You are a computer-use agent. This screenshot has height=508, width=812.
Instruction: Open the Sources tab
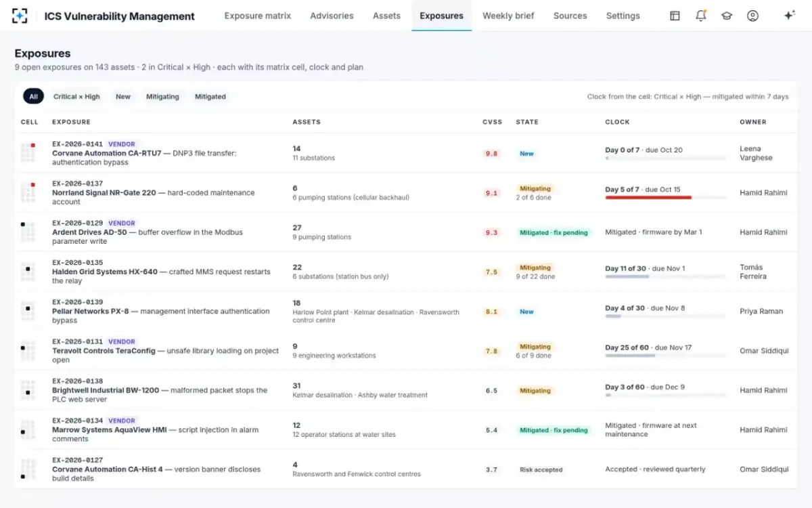pyautogui.click(x=570, y=16)
